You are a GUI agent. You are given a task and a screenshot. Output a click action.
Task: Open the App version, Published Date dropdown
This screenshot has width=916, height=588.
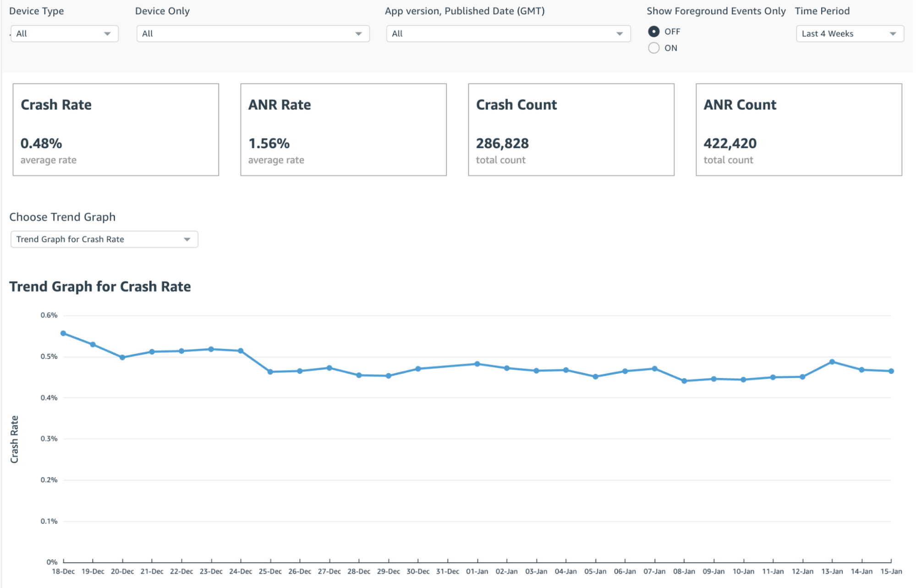pos(508,33)
